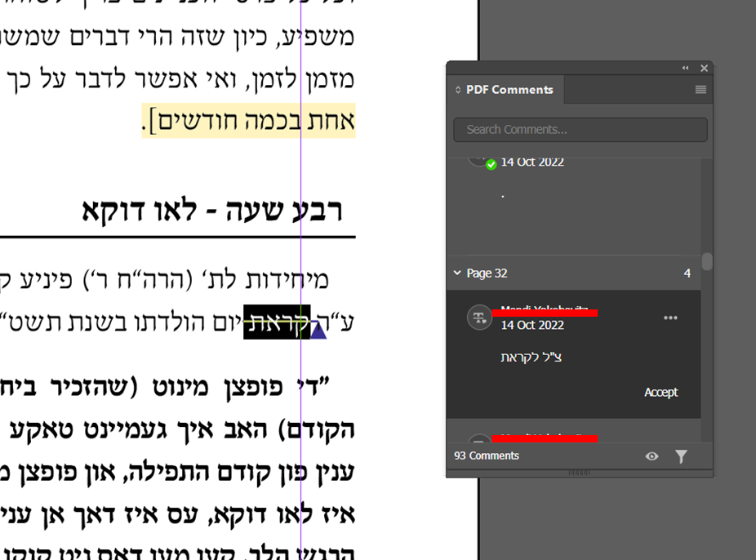Click the date 14 Oct 2022 in selected comment
756x560 pixels.
532,325
